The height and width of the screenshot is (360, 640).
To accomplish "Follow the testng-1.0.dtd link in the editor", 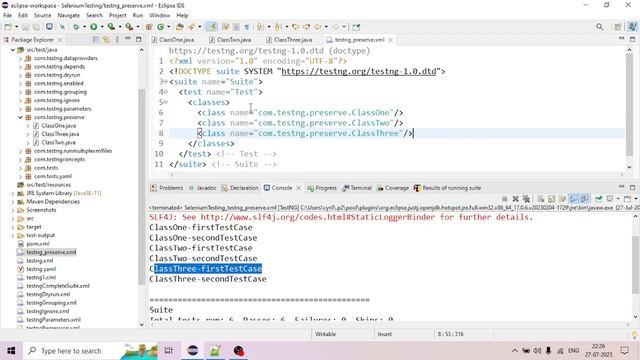I will pyautogui.click(x=359, y=71).
